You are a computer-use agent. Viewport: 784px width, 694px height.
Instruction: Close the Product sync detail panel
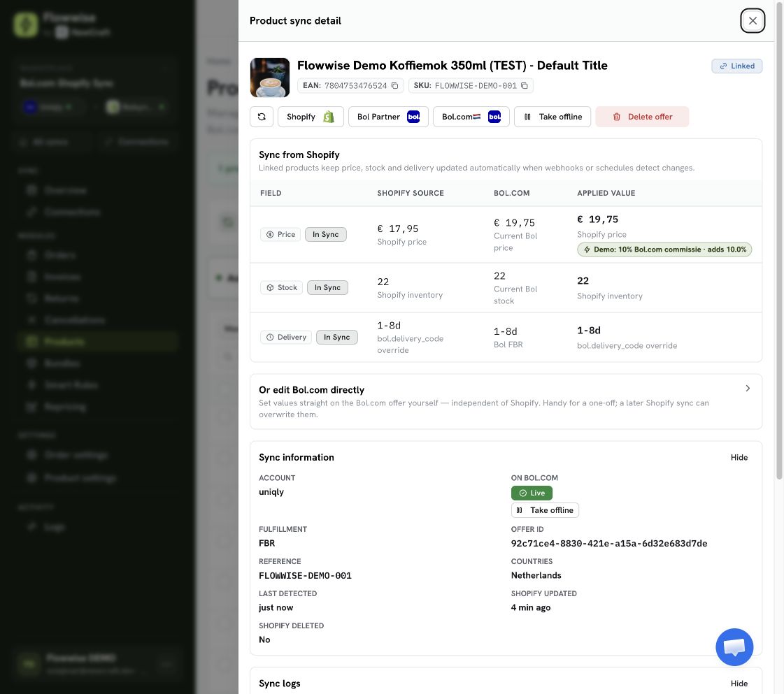pos(753,20)
